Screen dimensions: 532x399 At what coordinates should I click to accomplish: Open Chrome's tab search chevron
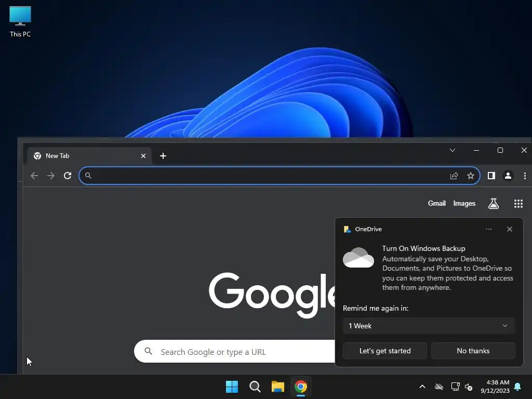tap(453, 150)
